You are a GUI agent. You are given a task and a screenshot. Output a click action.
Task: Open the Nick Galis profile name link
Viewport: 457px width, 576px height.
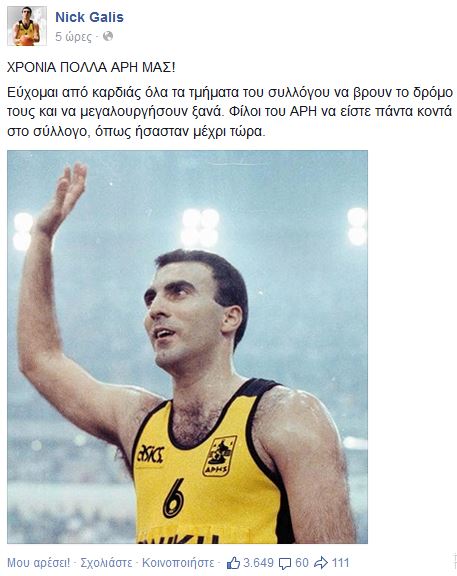coord(89,17)
